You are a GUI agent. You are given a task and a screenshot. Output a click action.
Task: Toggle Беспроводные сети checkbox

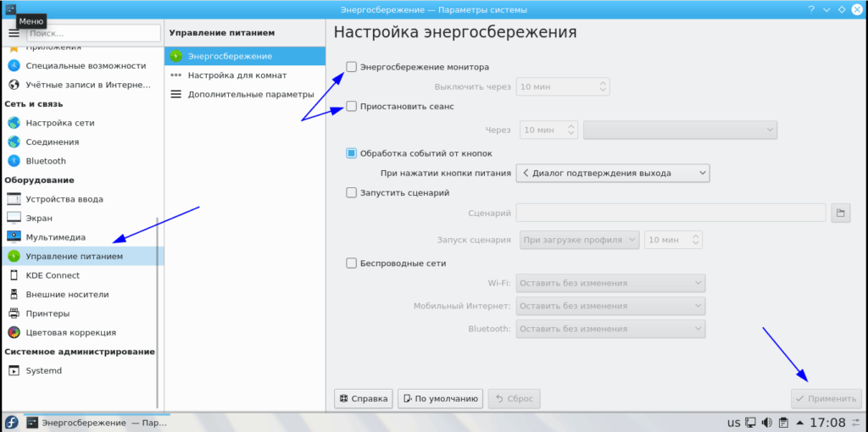(352, 263)
